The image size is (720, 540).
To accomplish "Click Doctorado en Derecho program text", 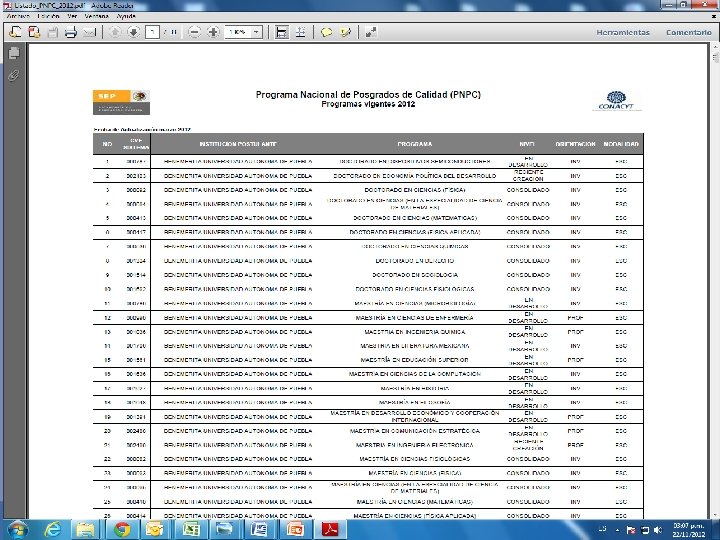I will [415, 261].
